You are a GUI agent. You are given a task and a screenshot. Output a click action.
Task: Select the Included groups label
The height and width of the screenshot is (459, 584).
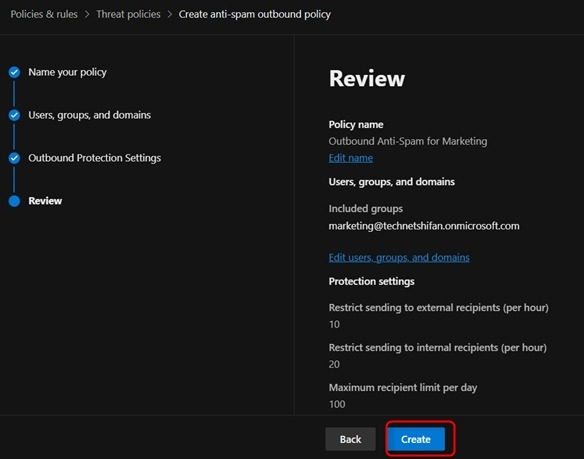click(x=365, y=209)
